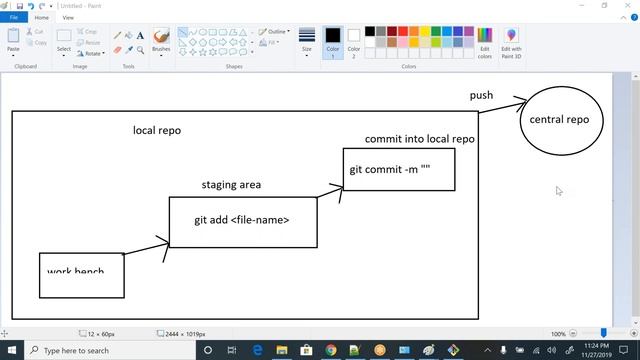Open the shape Fill dropdown

click(269, 42)
